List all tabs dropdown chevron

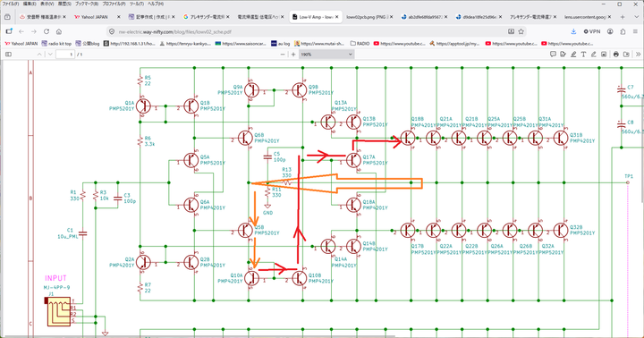[636, 17]
